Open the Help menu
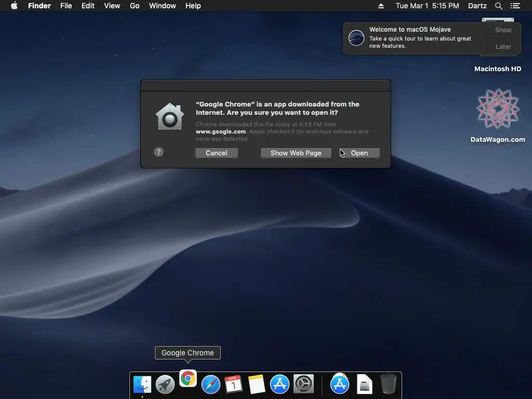Viewport: 532px width, 399px height. tap(193, 6)
